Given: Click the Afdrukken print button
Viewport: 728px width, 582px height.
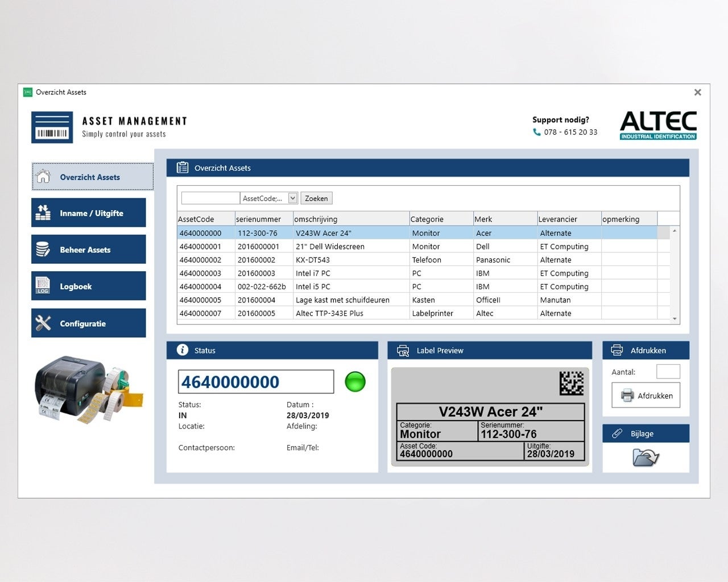Looking at the screenshot, I should point(646,396).
